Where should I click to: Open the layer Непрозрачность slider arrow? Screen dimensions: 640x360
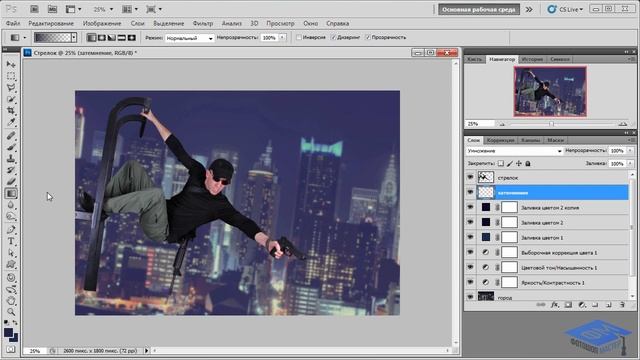pos(630,151)
